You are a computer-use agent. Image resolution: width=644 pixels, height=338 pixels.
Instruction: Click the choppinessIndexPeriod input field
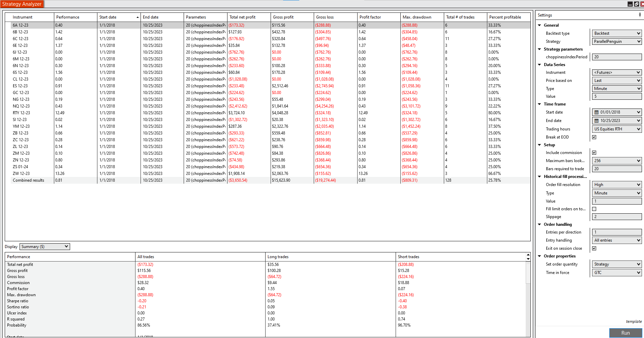click(617, 57)
